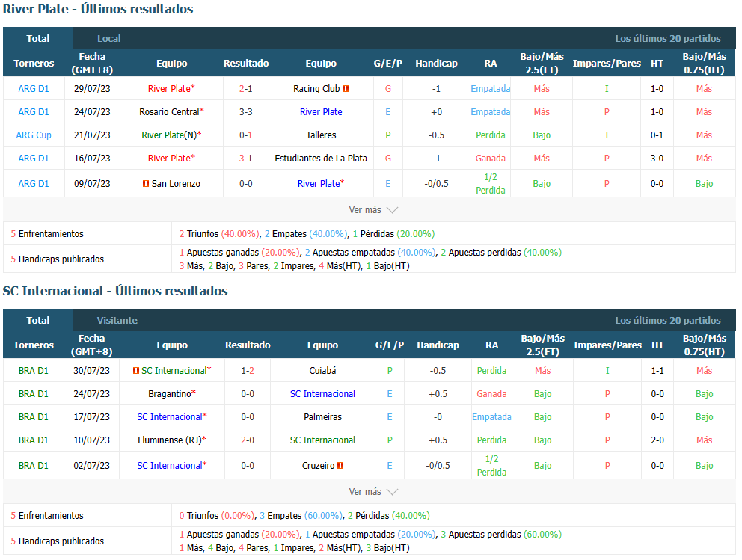The width and height of the screenshot is (742, 560).
Task: Click the red card icon beside Racing Club
Action: [346, 89]
